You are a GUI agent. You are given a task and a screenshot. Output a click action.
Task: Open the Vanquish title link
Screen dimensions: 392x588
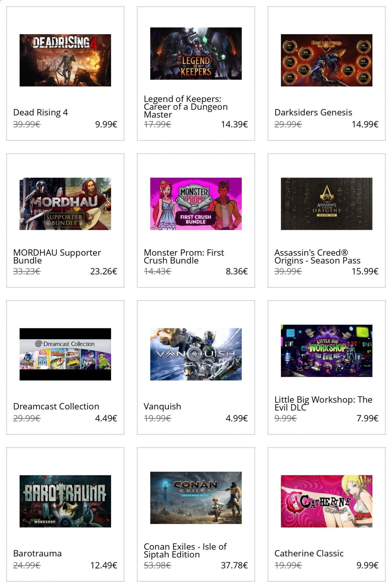click(x=162, y=407)
